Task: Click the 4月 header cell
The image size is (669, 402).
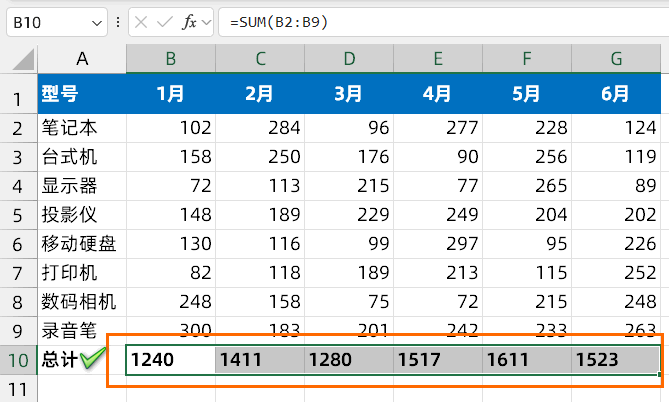Action: tap(438, 94)
